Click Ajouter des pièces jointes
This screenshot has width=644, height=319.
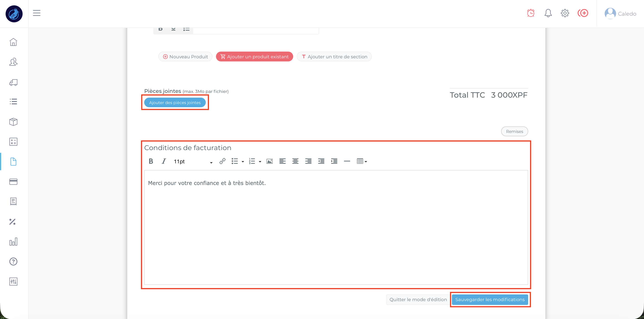click(x=175, y=102)
